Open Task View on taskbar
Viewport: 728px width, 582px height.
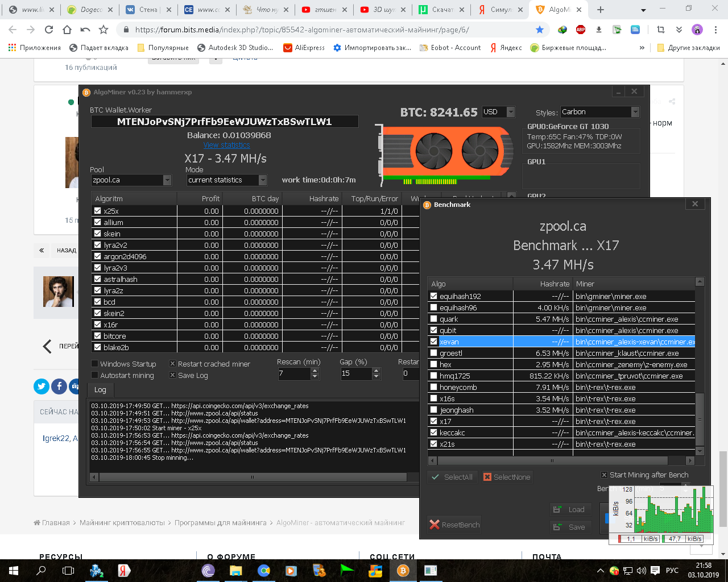coord(68,571)
